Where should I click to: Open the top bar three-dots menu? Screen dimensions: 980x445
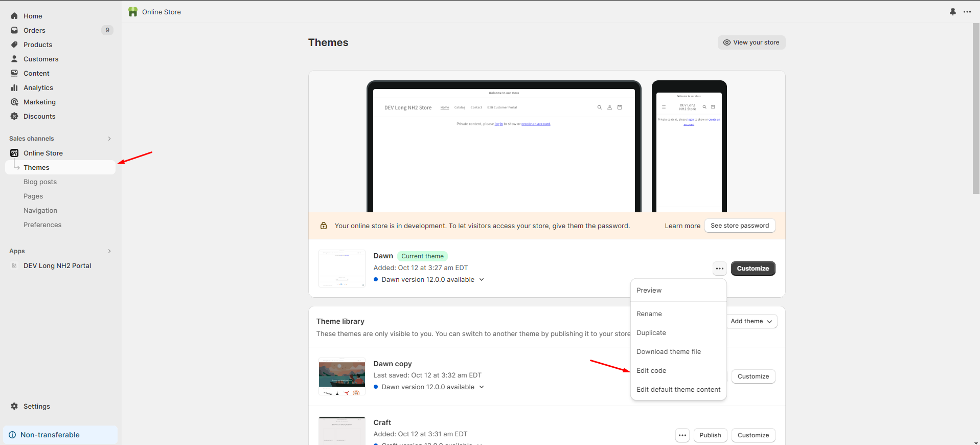tap(967, 12)
